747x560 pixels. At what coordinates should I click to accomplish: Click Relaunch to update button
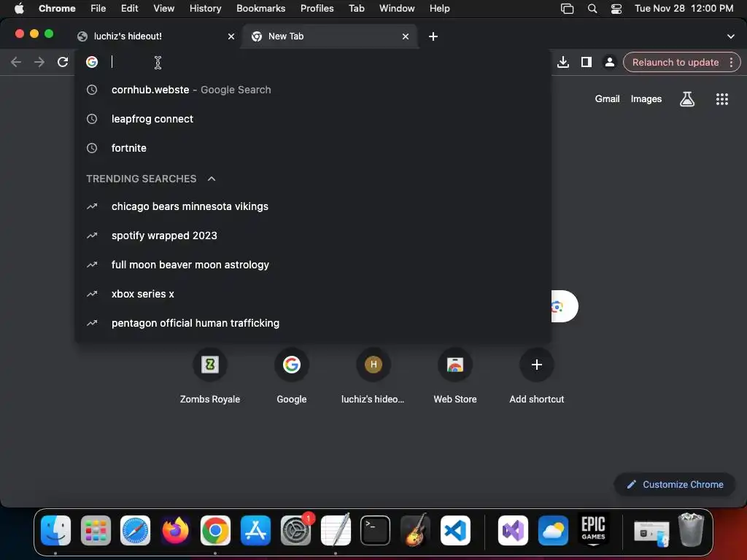675,63
